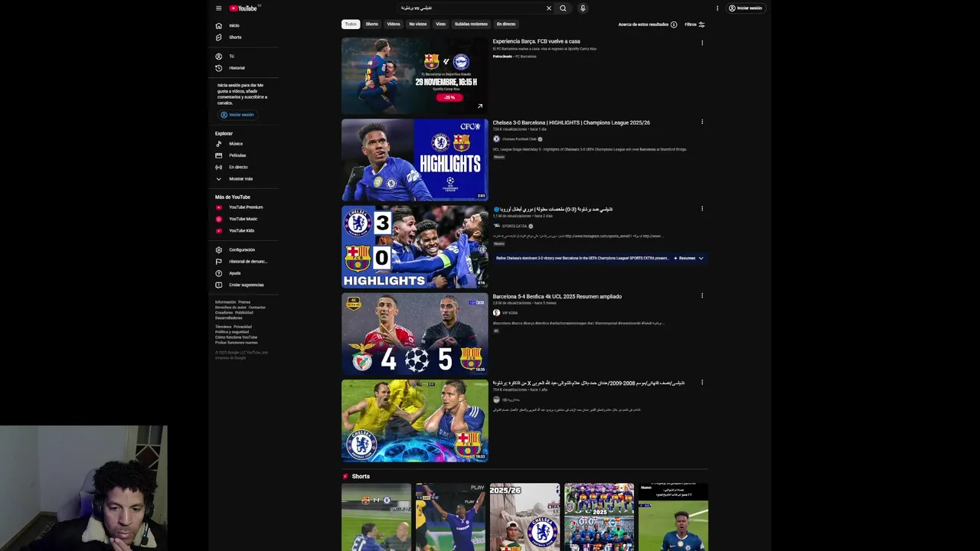Start voice search with microphone

point(583,8)
